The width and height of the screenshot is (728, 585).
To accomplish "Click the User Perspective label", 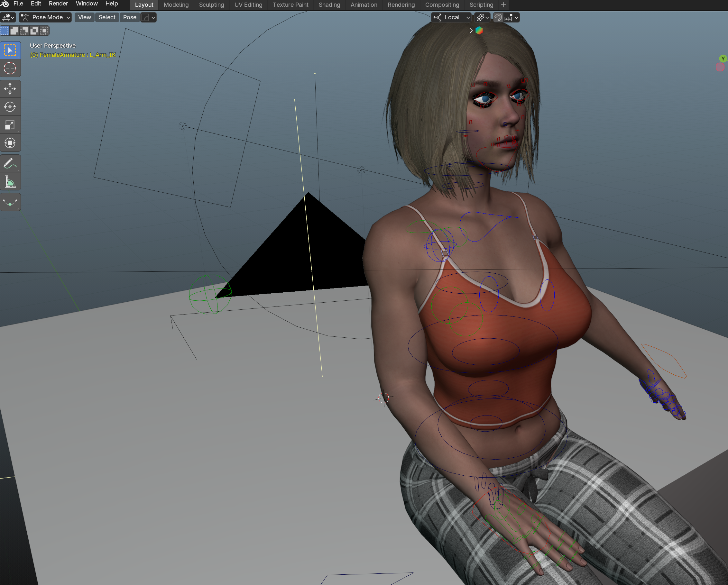I will click(x=53, y=46).
